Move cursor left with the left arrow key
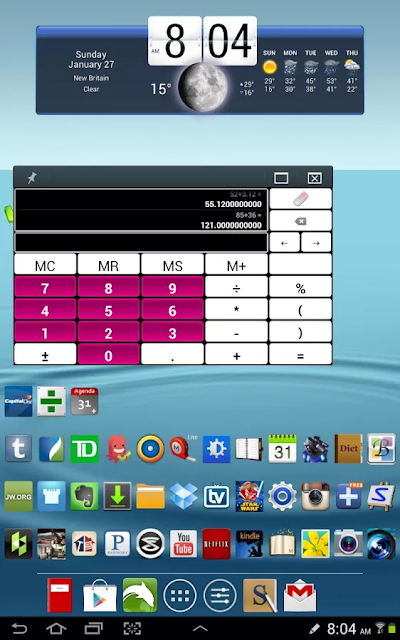This screenshot has height=640, width=400. (x=284, y=243)
